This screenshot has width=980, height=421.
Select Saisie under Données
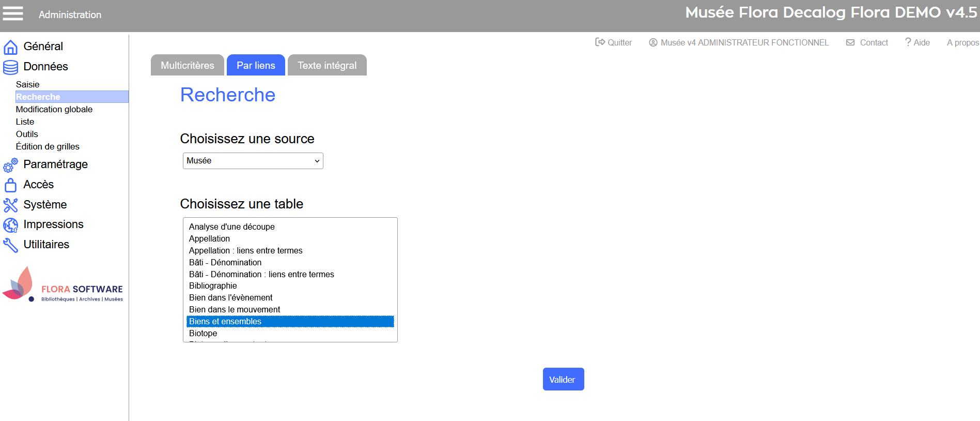coord(27,84)
